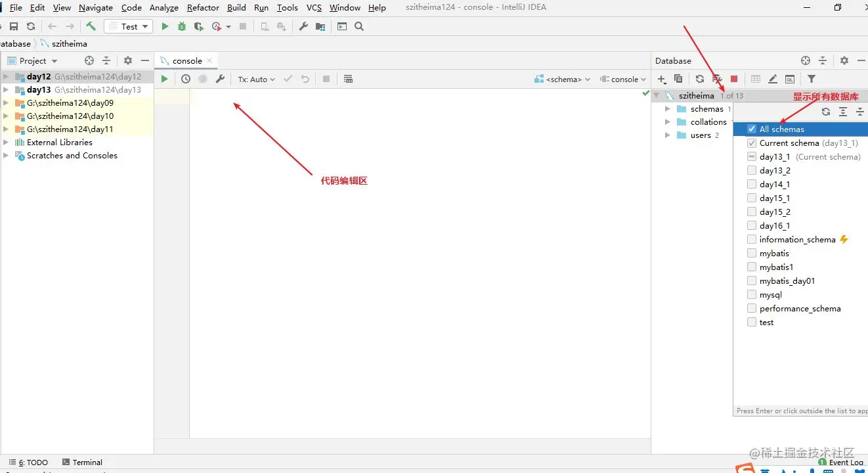Open the Tools menu
This screenshot has height=473, width=868.
287,8
